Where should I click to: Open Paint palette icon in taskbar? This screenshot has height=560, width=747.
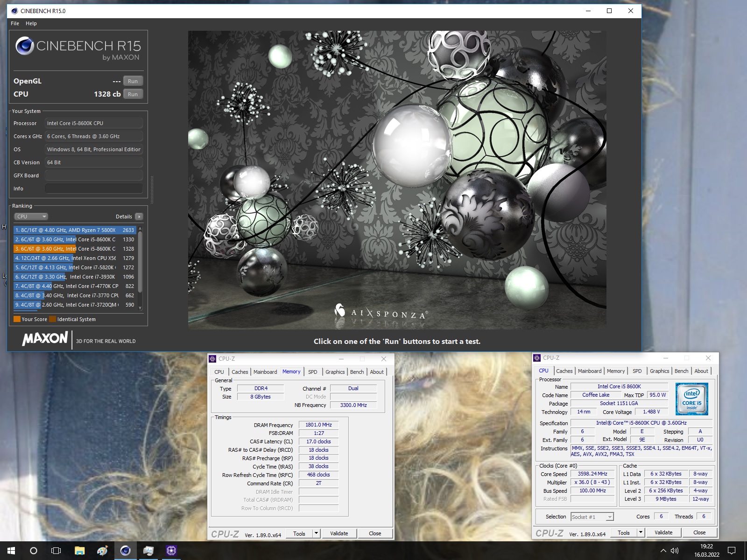point(102,551)
